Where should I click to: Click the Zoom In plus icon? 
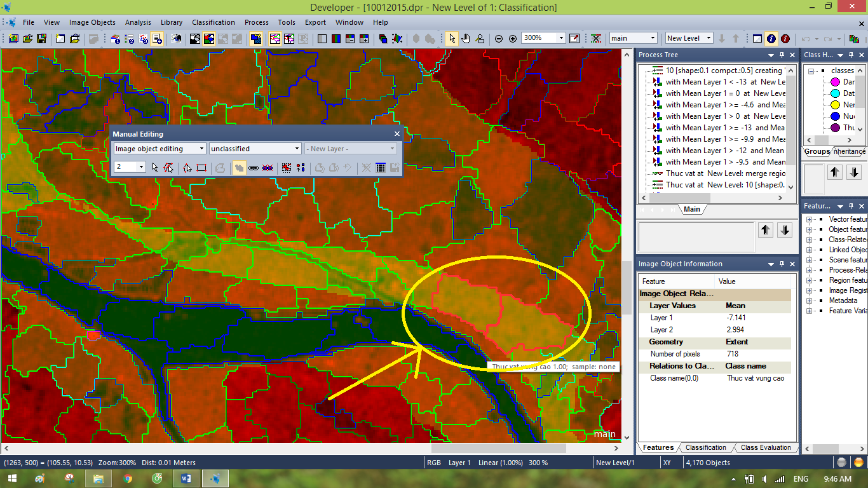513,38
